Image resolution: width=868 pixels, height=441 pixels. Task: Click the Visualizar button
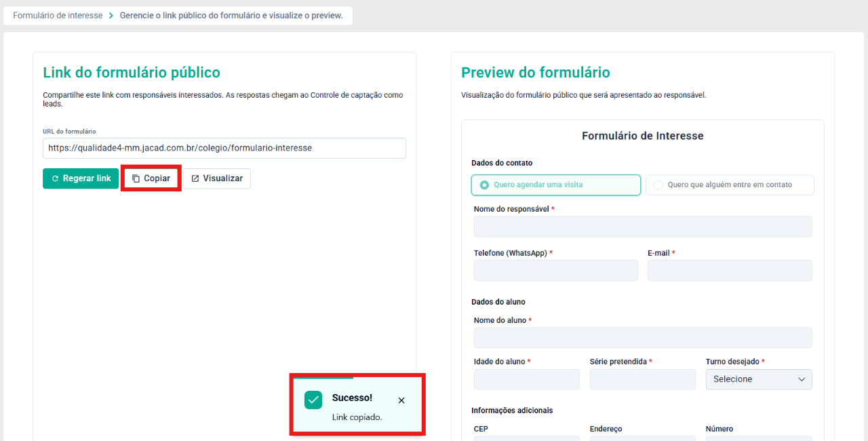click(217, 178)
